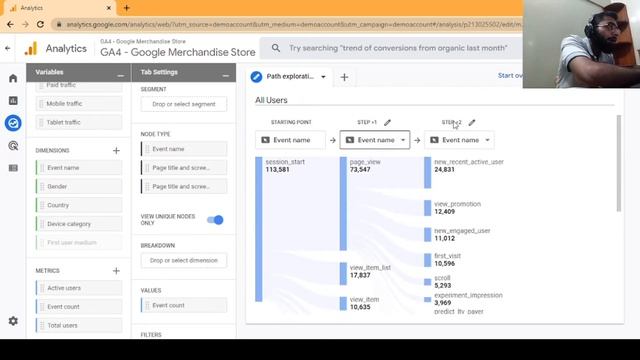Viewport: 640px width, 360px height.
Task: Click the new_engaged_user node label
Action: (462, 231)
